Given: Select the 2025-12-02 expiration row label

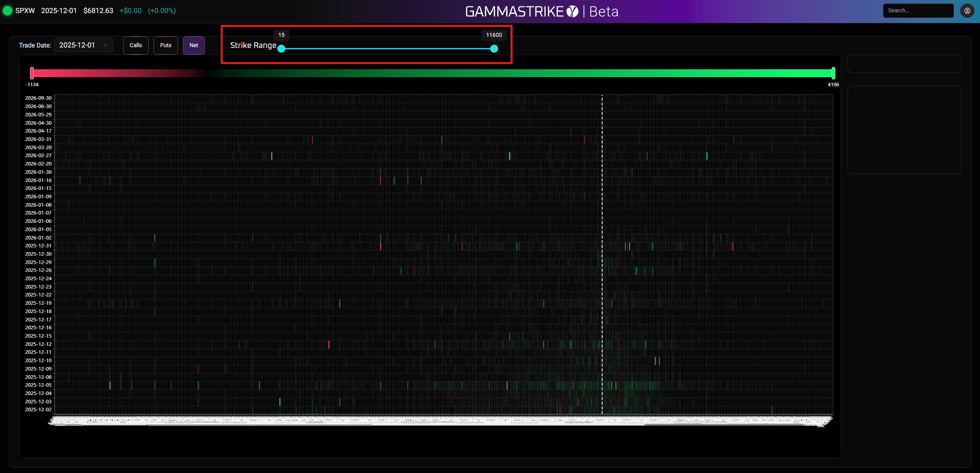Looking at the screenshot, I should pyautogui.click(x=38, y=409).
